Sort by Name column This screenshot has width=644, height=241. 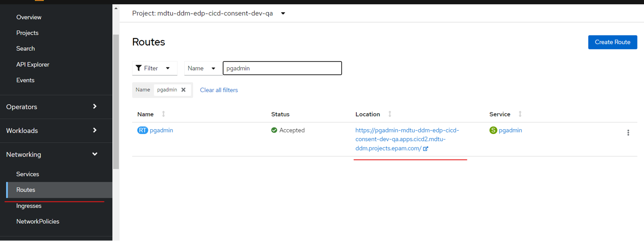point(151,114)
